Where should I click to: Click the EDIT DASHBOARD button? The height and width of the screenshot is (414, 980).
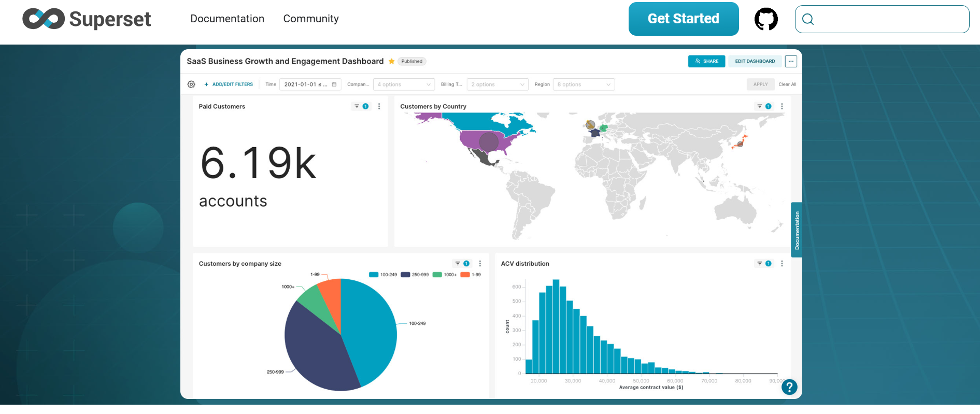point(755,61)
